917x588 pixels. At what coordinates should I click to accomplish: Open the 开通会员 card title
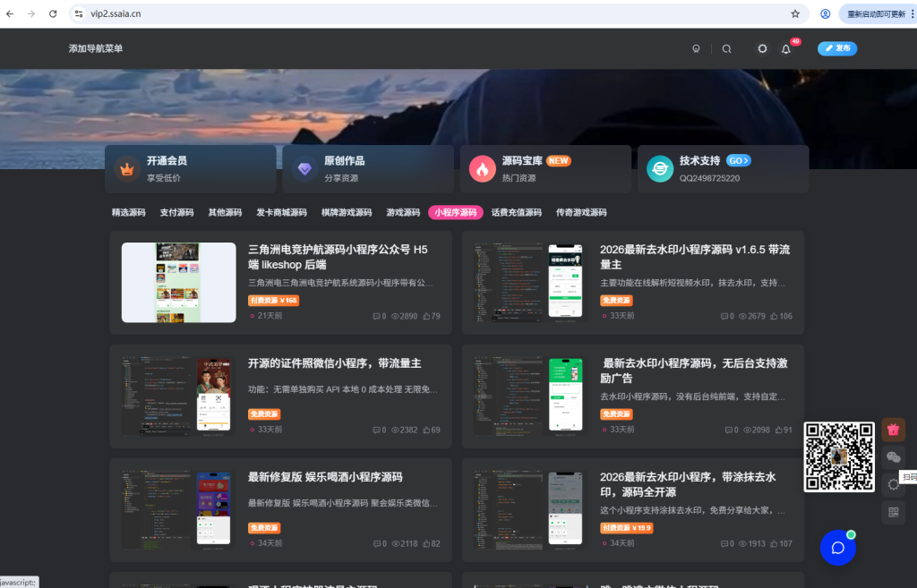[167, 161]
